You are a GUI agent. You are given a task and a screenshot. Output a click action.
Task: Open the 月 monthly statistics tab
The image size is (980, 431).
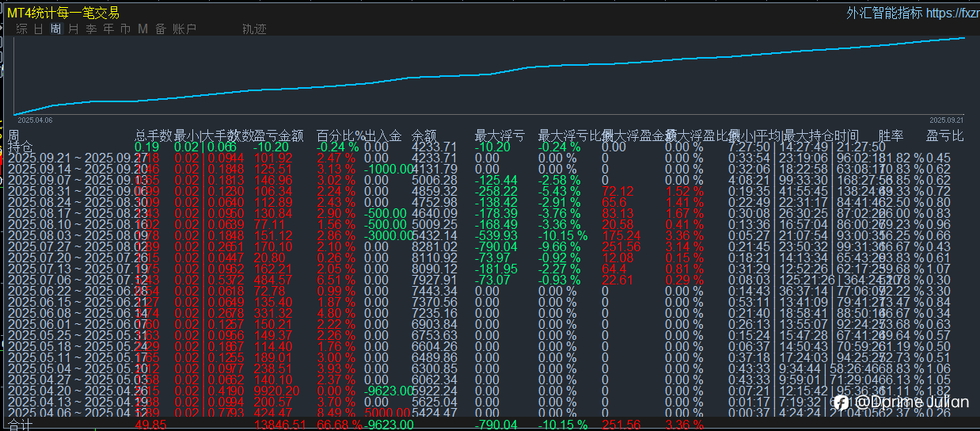tap(74, 29)
